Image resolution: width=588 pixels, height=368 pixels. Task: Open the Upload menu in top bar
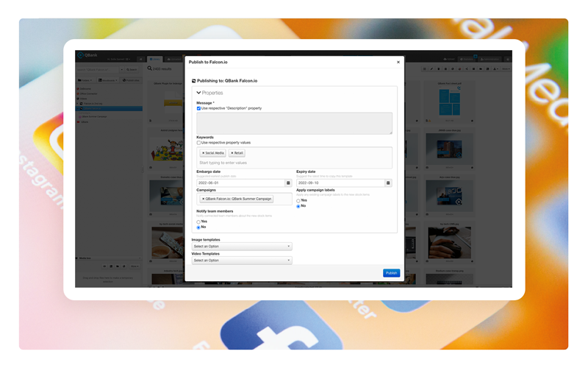449,60
